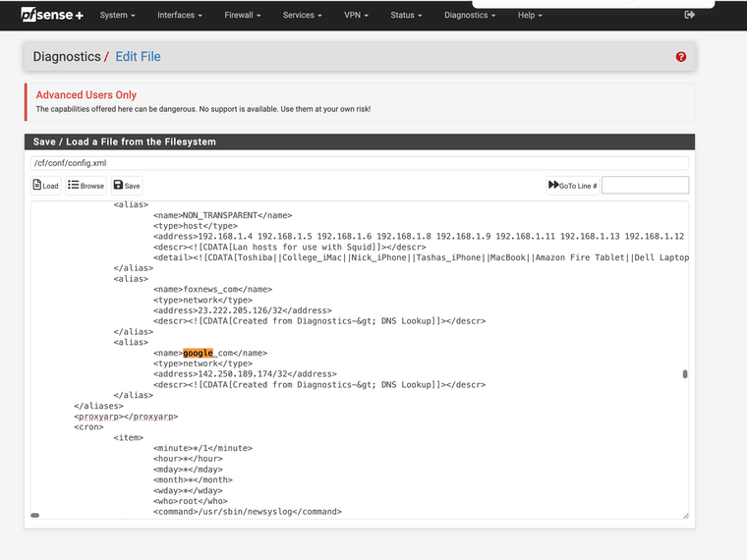Open the Help dropdown menu

pos(530,16)
